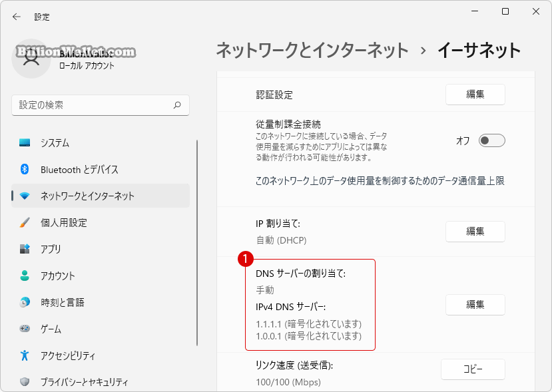
Task: Go back with the arrow icon
Action: click(x=17, y=17)
